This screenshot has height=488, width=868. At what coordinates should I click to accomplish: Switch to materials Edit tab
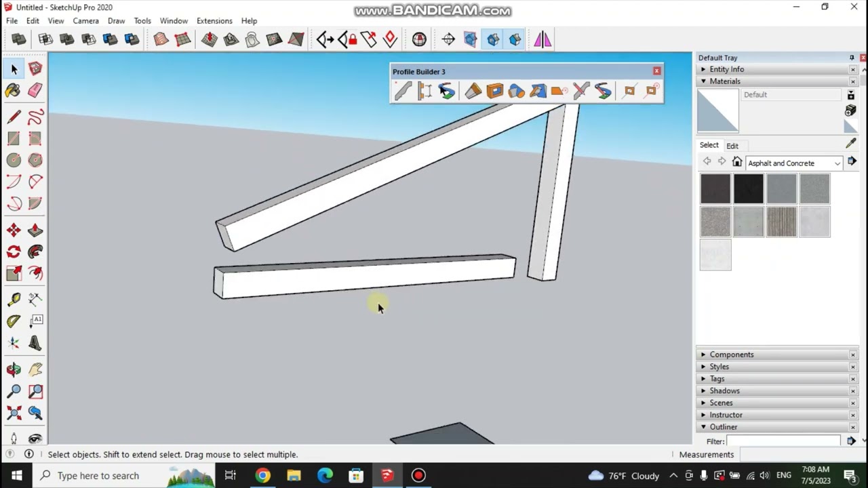coord(732,146)
